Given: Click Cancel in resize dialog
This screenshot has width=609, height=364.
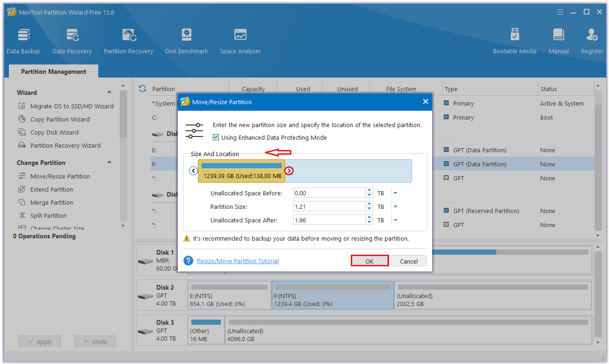Looking at the screenshot, I should pos(409,261).
